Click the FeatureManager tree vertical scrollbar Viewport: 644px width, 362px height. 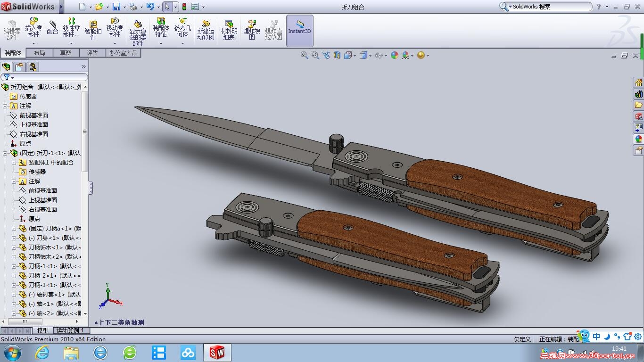pos(85,132)
